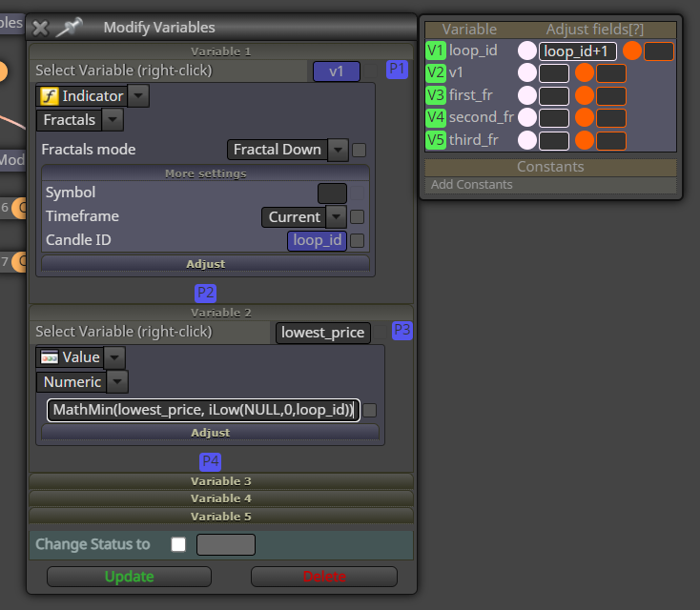Click the loop_id+1 adjust field
The image size is (700, 610).
pyautogui.click(x=578, y=51)
